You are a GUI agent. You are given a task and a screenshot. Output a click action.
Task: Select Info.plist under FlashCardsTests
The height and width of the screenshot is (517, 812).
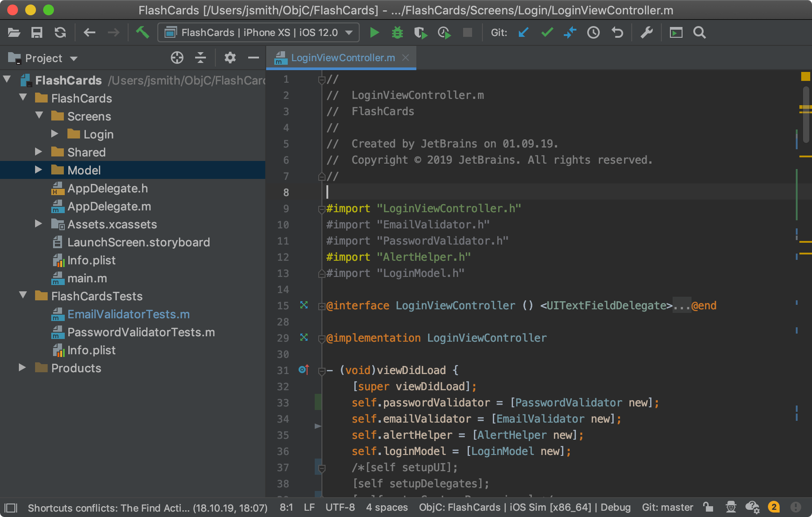(91, 350)
